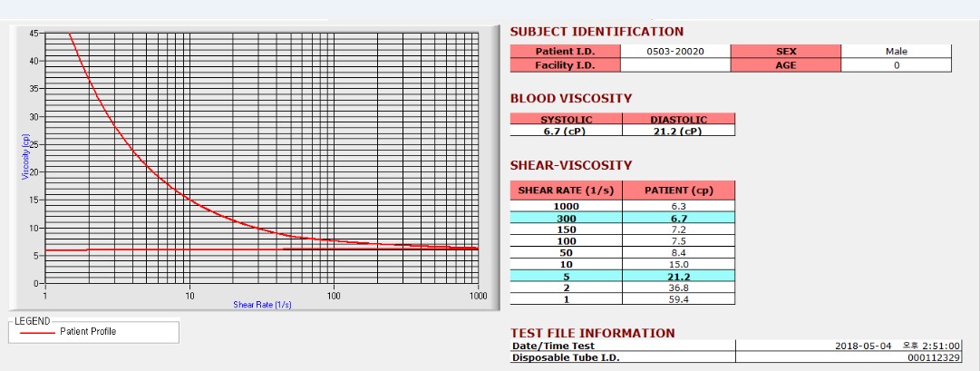The height and width of the screenshot is (371, 980).
Task: Click the patient value 8.4 cell
Action: pyautogui.click(x=679, y=253)
